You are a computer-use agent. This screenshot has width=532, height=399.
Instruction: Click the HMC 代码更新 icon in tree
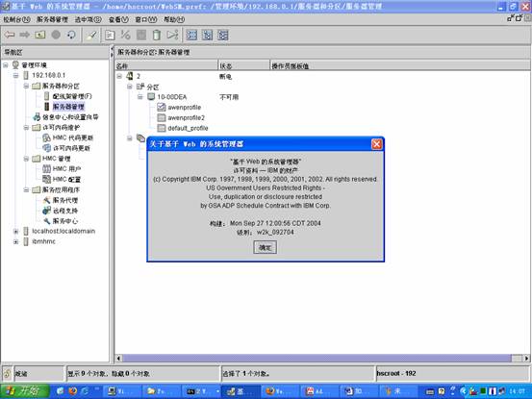pyautogui.click(x=46, y=137)
